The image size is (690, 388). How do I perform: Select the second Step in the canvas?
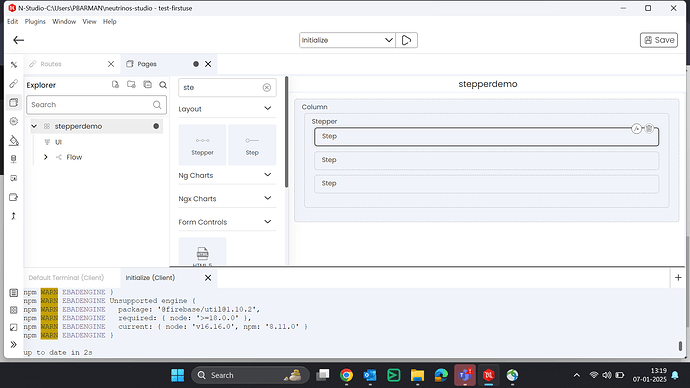(486, 160)
